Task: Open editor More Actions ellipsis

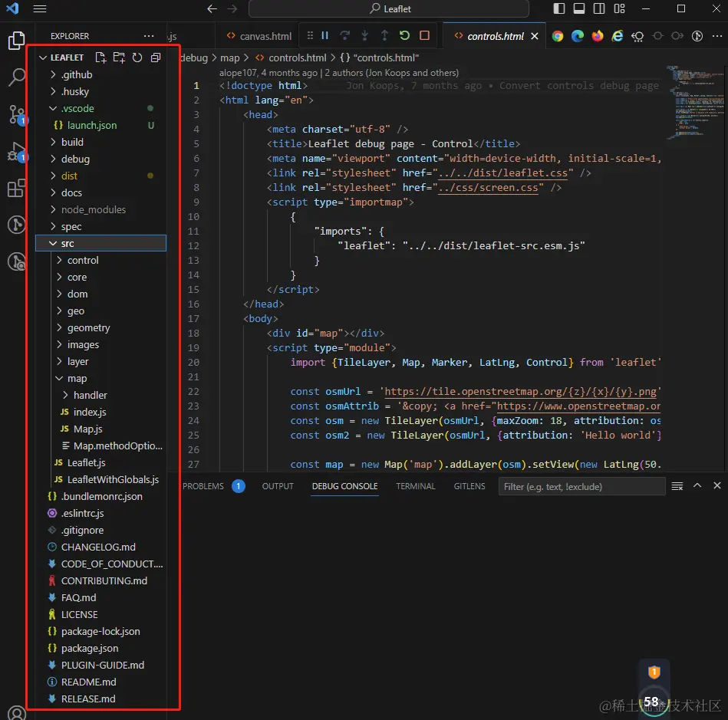Action: [717, 36]
